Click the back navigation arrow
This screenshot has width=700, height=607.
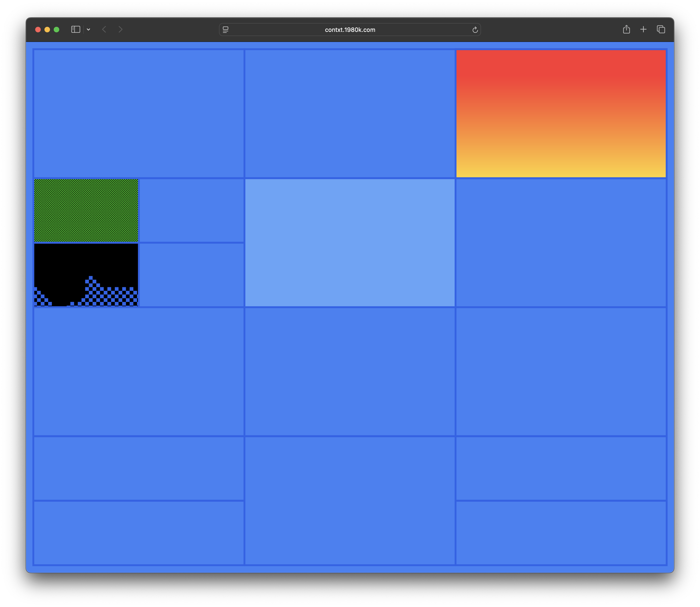tap(104, 29)
